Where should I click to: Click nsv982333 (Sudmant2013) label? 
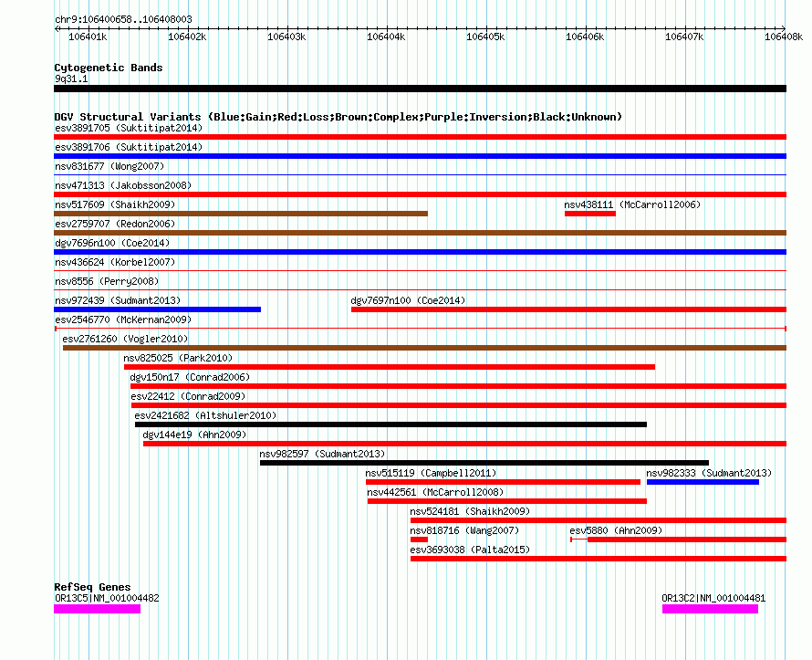(x=709, y=473)
